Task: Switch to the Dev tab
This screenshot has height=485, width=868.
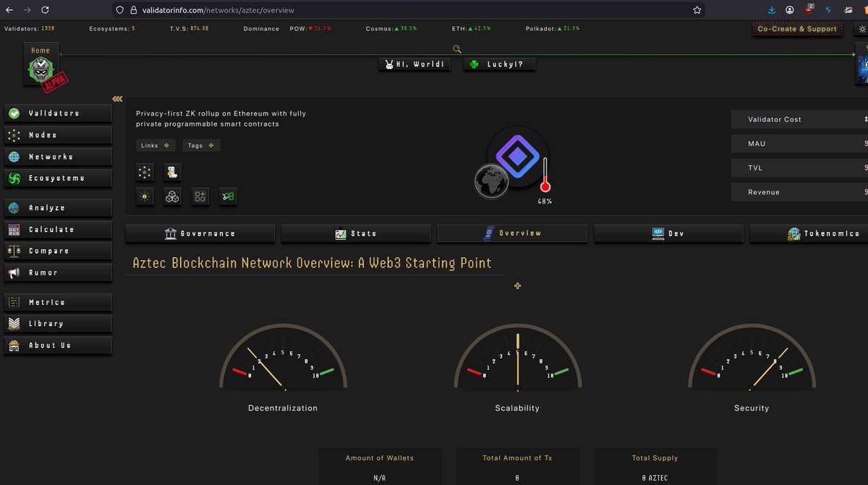Action: pyautogui.click(x=668, y=233)
